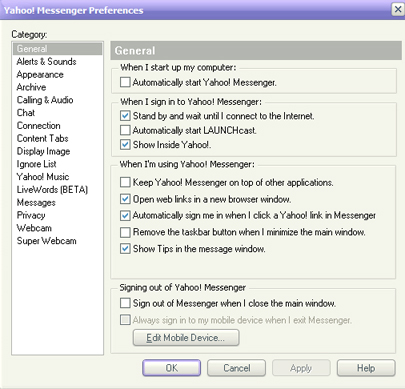Enable Automatically start LAUNCHcast
Viewport: 405px width, 389px height.
point(125,130)
